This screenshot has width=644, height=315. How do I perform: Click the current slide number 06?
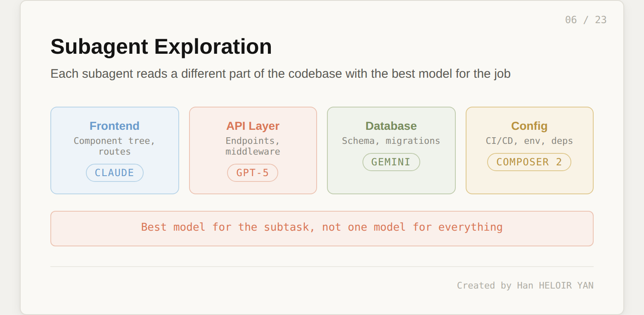pos(571,20)
